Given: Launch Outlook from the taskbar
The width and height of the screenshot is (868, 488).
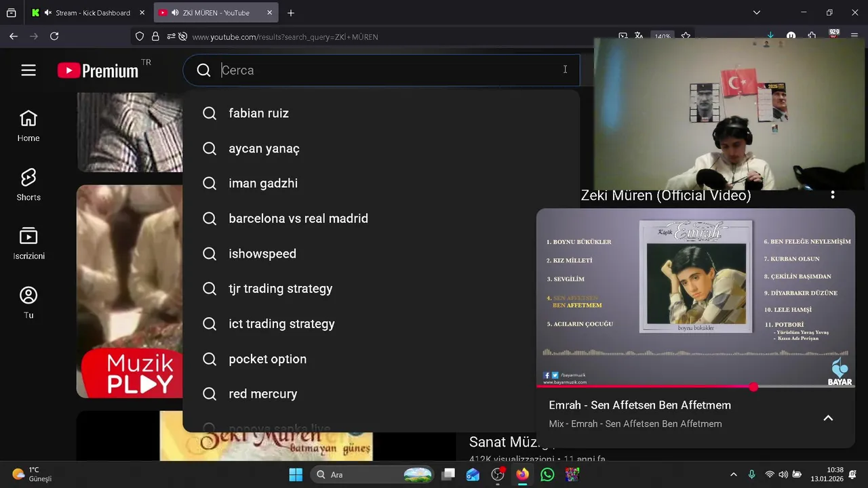Looking at the screenshot, I should click(473, 474).
